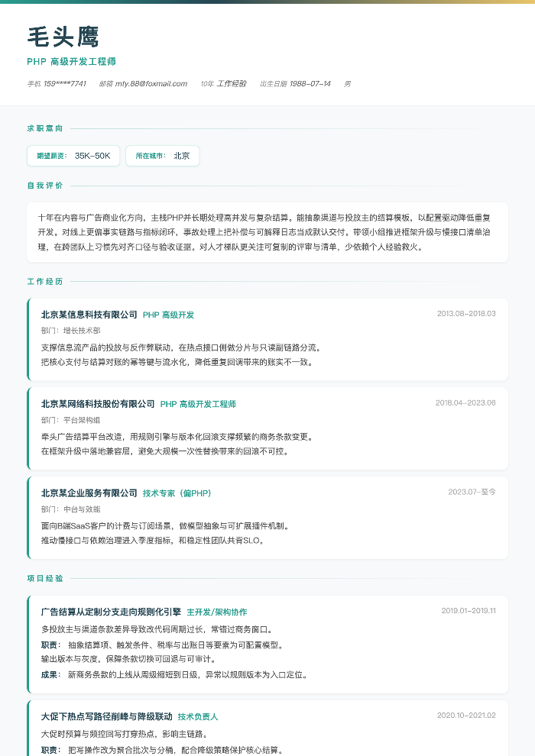The image size is (535, 756).
Task: Click the line starting 面向B端SaaS客户
Action: pyautogui.click(x=167, y=526)
